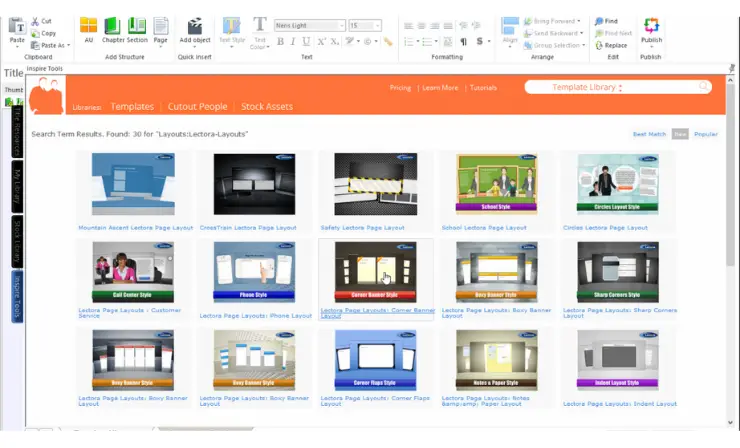Select the Corner Flaps Style thumbnail
The width and height of the screenshot is (740, 448).
coord(376,360)
